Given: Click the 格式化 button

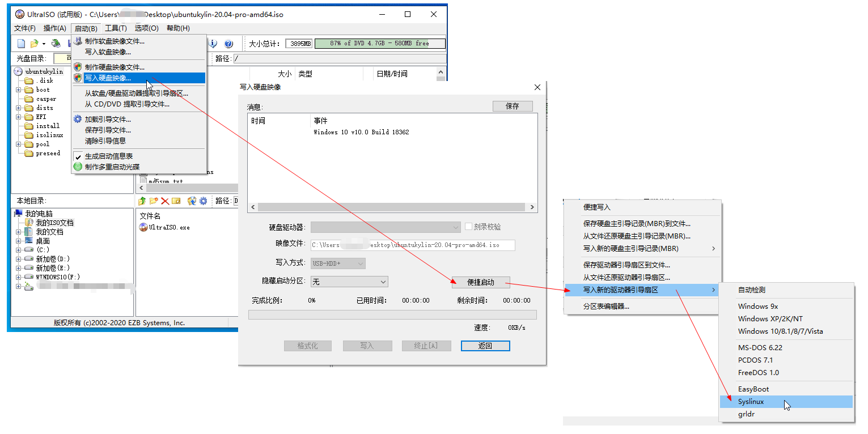Looking at the screenshot, I should [x=307, y=346].
